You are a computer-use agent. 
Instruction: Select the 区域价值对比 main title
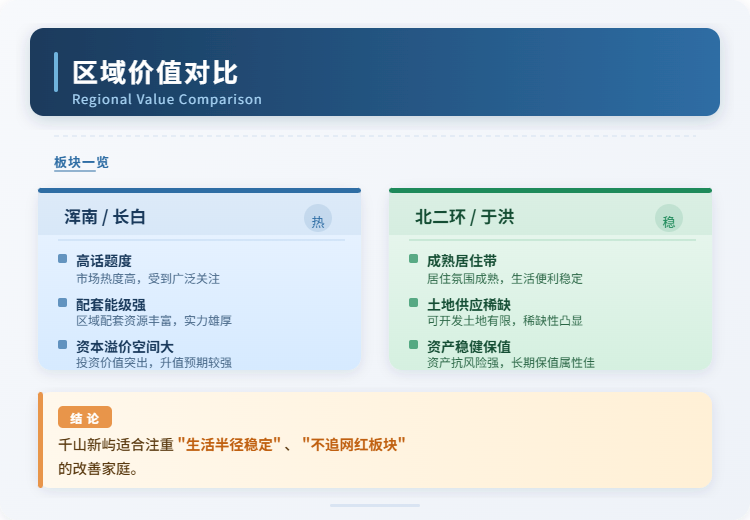pyautogui.click(x=155, y=73)
